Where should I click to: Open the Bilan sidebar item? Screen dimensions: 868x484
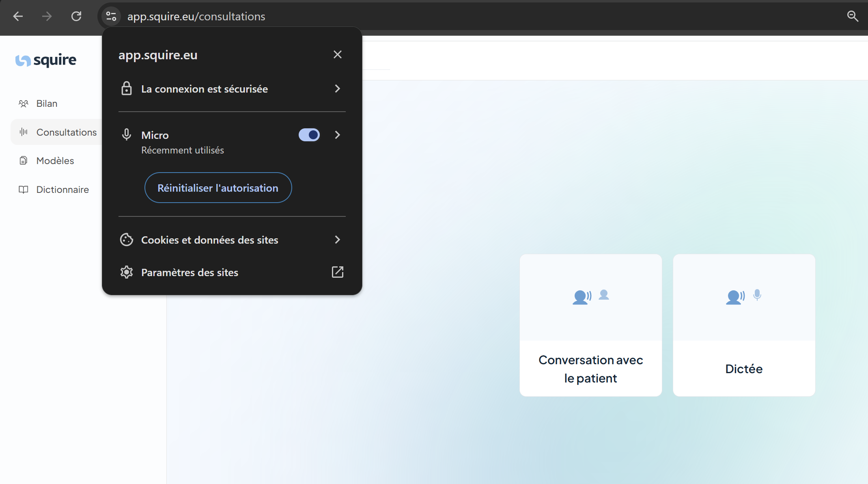point(47,104)
